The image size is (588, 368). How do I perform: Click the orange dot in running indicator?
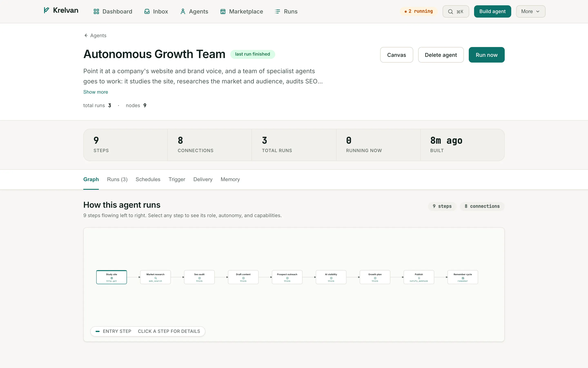coord(405,11)
